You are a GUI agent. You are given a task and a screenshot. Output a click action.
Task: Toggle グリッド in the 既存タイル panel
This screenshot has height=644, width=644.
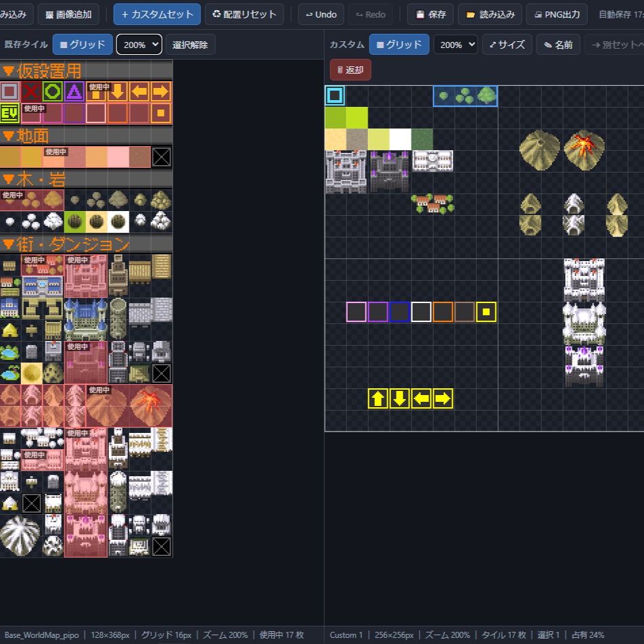click(x=83, y=45)
